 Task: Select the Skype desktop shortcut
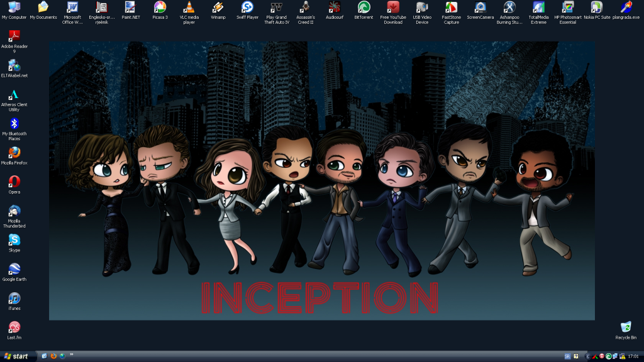click(x=14, y=243)
